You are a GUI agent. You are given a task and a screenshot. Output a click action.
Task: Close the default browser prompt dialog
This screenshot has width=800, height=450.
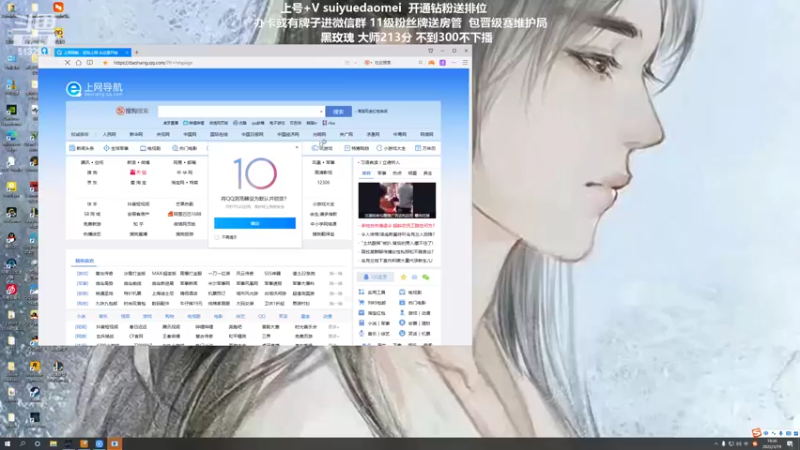tap(297, 147)
